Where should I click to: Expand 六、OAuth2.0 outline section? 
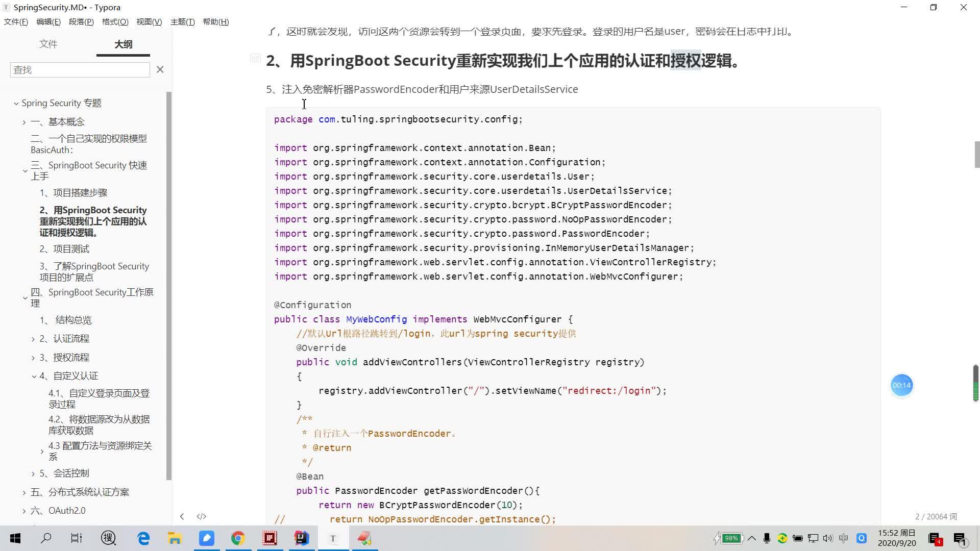coord(24,511)
